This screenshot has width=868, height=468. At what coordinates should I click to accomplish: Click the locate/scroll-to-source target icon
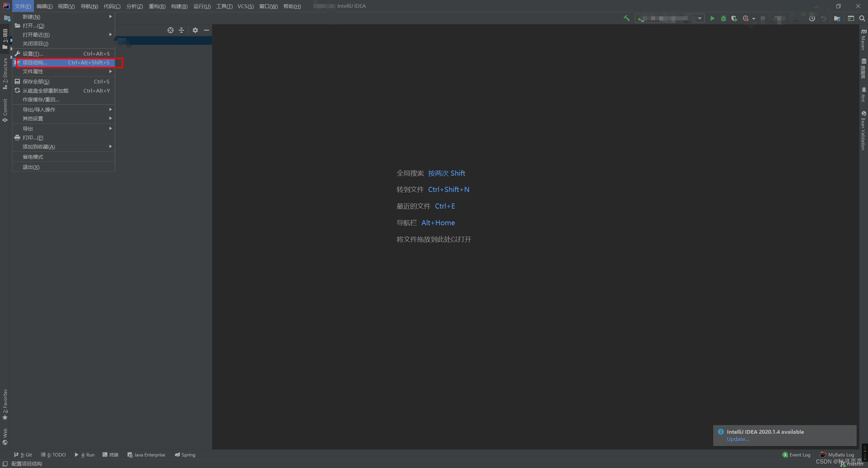click(171, 30)
